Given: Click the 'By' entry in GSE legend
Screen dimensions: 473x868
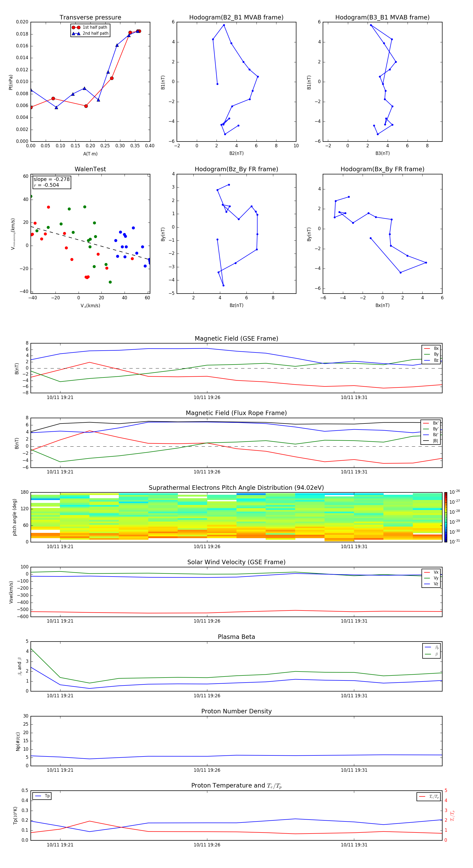Looking at the screenshot, I should coord(431,354).
